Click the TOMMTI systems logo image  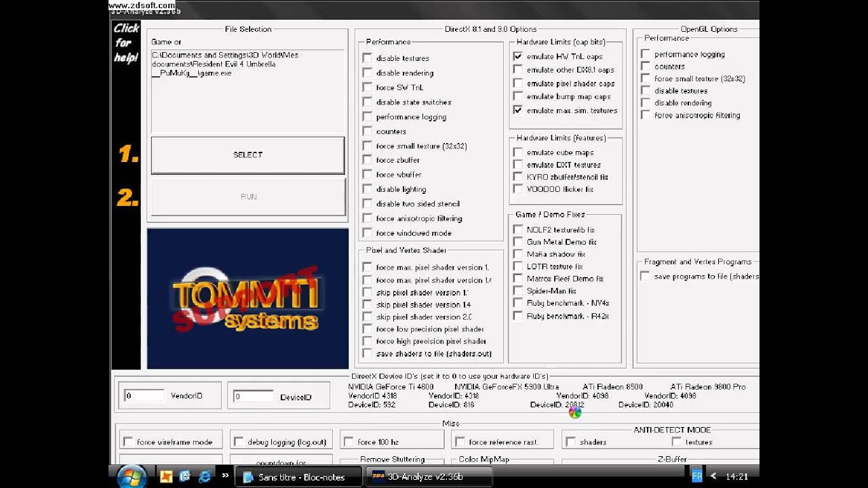tap(248, 299)
